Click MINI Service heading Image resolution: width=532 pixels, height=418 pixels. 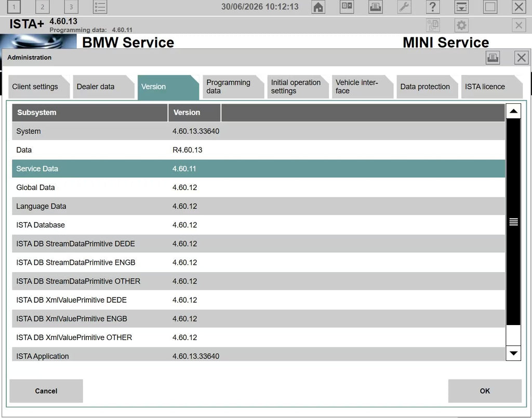click(446, 43)
